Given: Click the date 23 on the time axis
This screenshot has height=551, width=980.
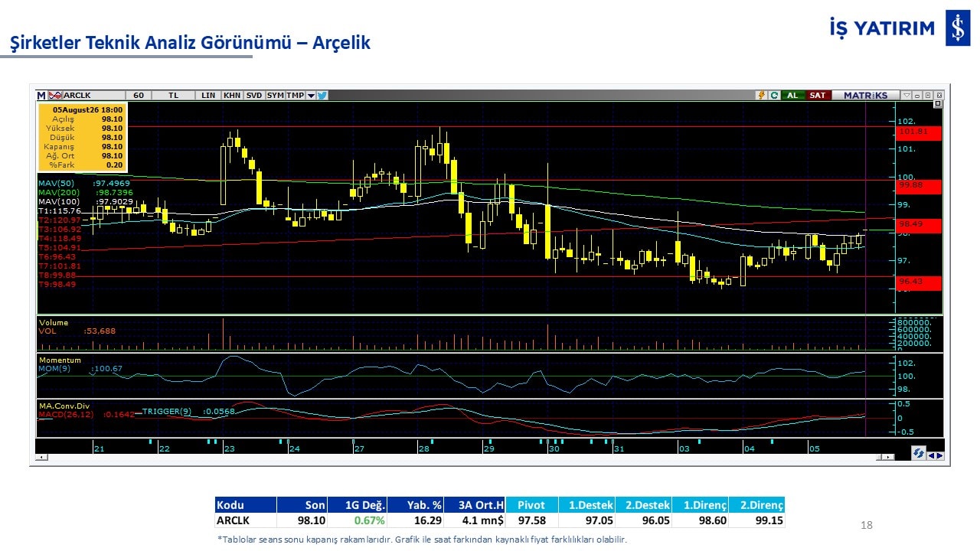Looking at the screenshot, I should pyautogui.click(x=229, y=449).
